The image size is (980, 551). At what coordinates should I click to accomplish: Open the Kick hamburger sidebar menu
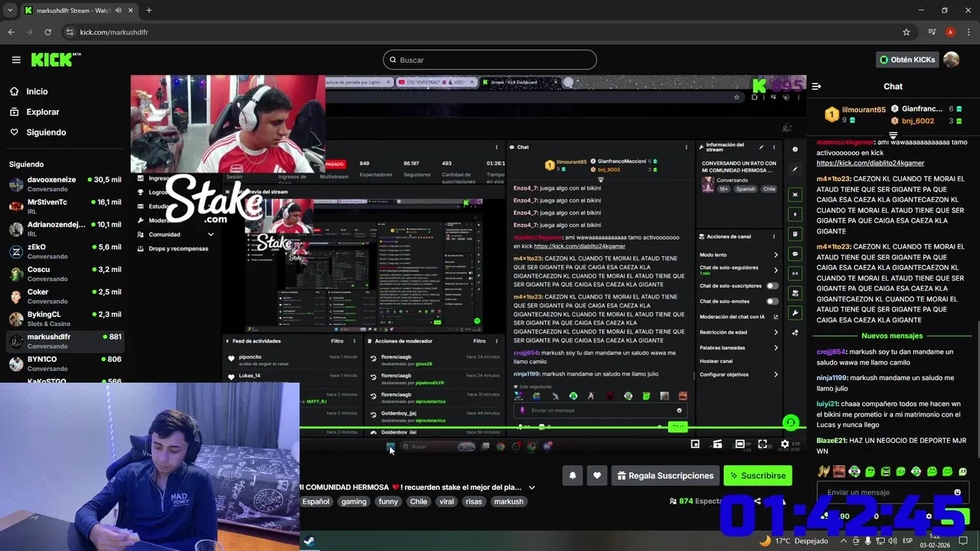coord(16,60)
